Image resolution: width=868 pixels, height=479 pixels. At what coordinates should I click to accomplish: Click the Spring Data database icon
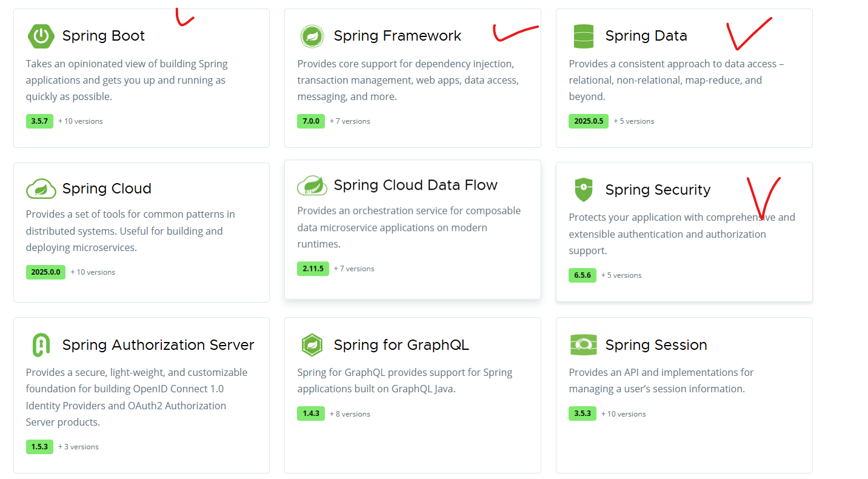point(584,36)
